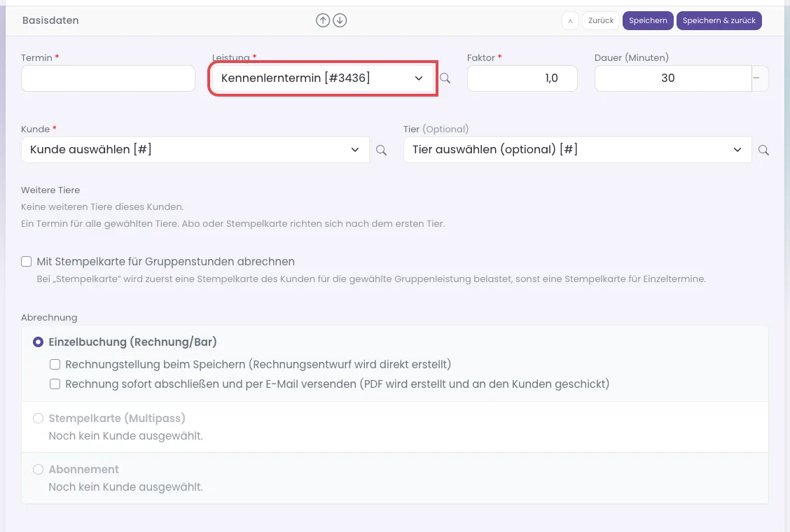Click the Speichern button
The image size is (790, 532).
tap(648, 21)
